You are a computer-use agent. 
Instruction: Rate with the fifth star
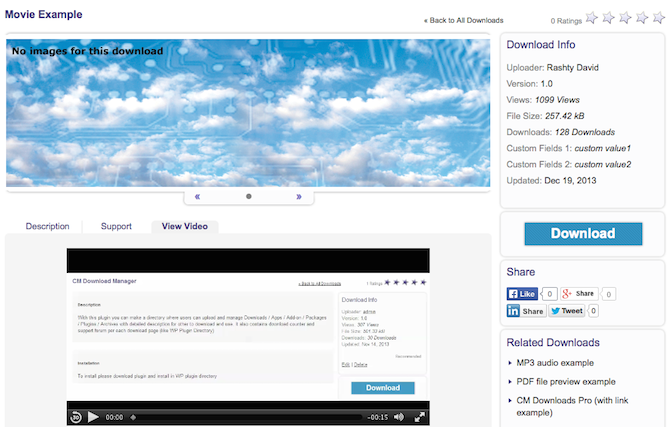pyautogui.click(x=658, y=18)
